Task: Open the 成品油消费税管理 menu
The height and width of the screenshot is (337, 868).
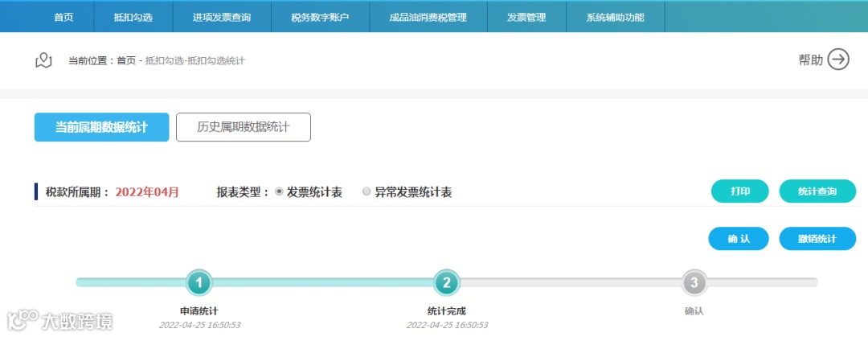Action: click(x=428, y=17)
